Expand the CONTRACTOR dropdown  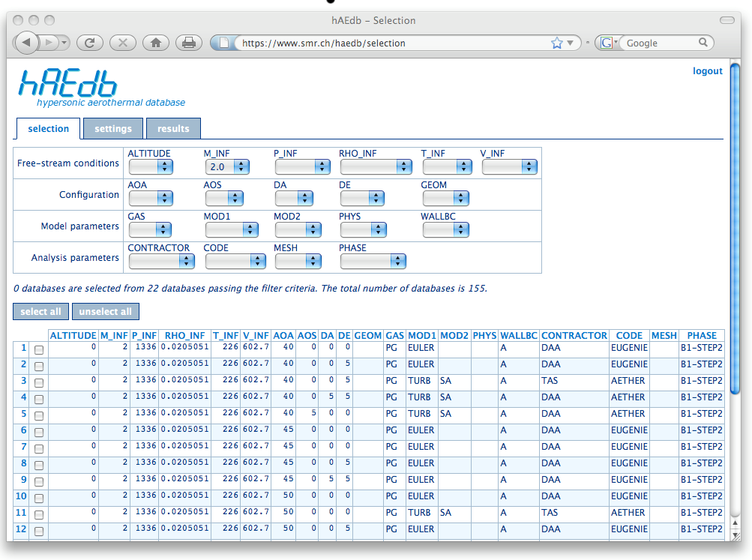tap(161, 261)
